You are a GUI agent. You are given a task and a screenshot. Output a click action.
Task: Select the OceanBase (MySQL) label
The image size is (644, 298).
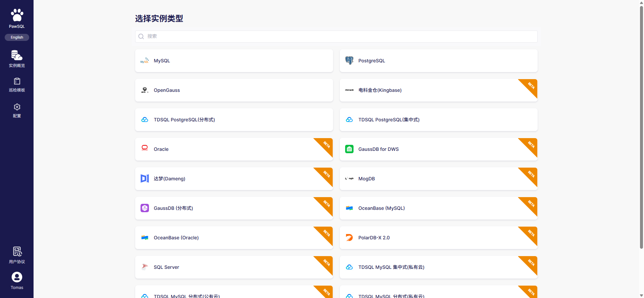381,208
